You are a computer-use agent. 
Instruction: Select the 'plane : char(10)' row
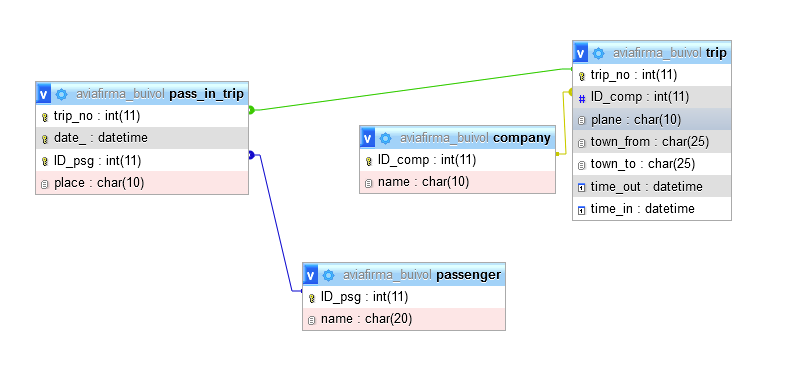[652, 120]
